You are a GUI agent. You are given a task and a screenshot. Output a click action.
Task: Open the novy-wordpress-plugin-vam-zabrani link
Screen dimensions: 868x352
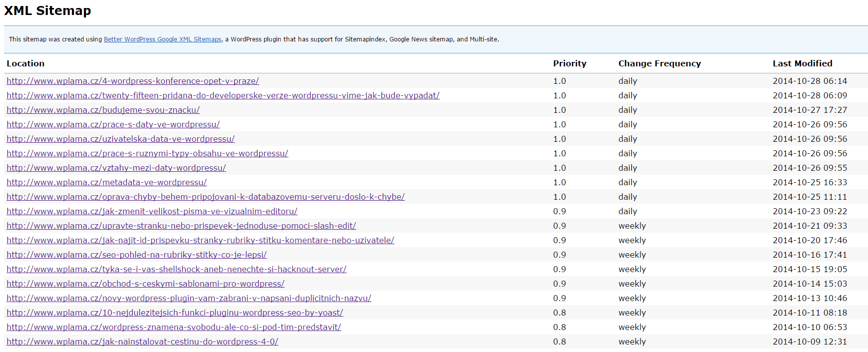click(189, 298)
